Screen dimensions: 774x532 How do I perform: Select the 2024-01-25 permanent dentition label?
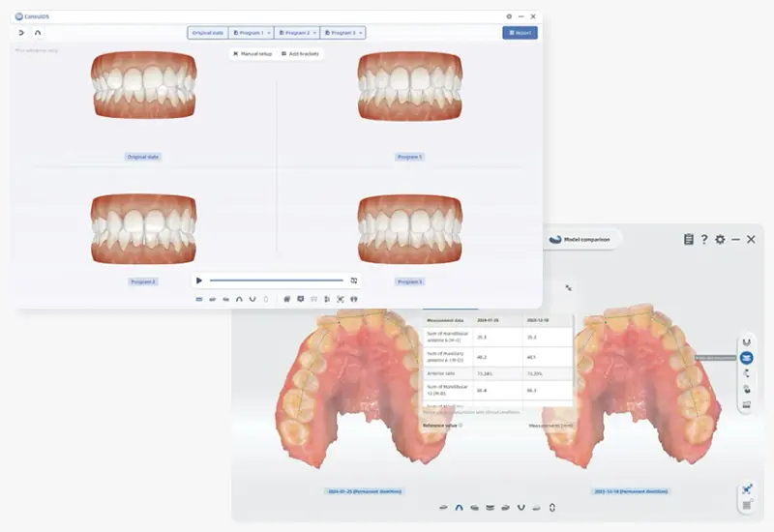tap(365, 491)
